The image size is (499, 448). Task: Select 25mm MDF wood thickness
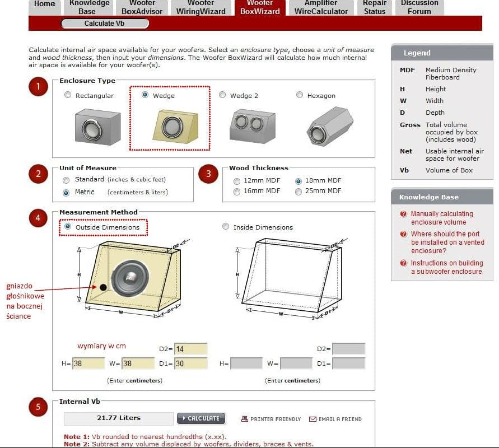(x=298, y=192)
